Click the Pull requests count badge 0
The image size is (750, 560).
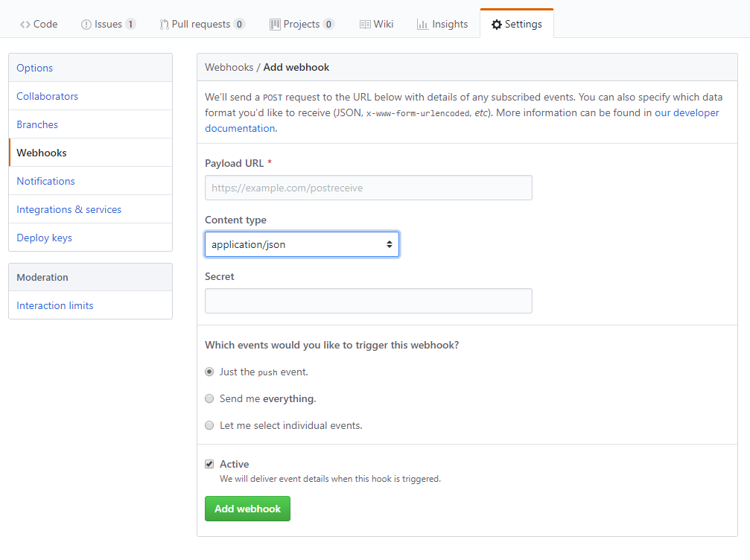click(x=239, y=25)
